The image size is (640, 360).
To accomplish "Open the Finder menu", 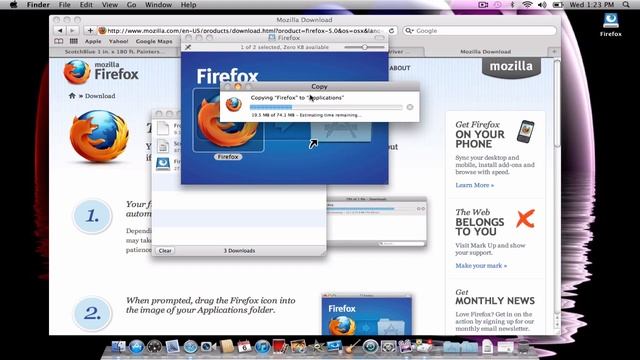I will pyautogui.click(x=38, y=5).
